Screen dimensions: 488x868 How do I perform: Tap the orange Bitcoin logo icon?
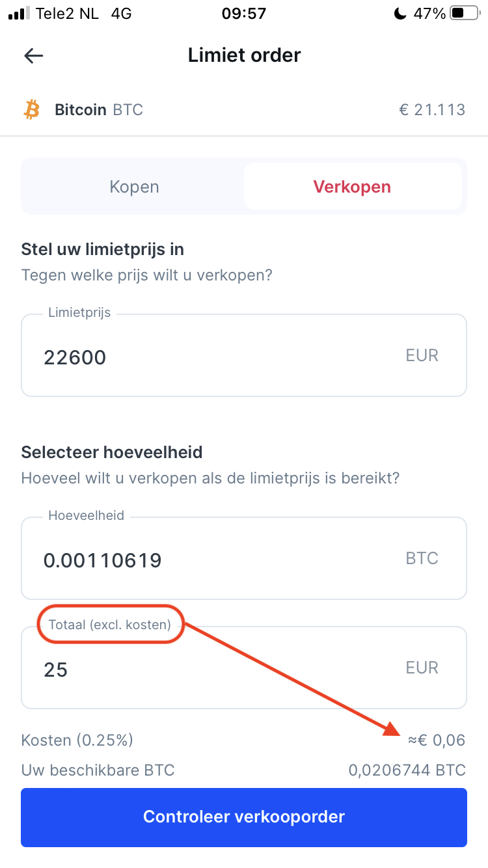[31, 109]
